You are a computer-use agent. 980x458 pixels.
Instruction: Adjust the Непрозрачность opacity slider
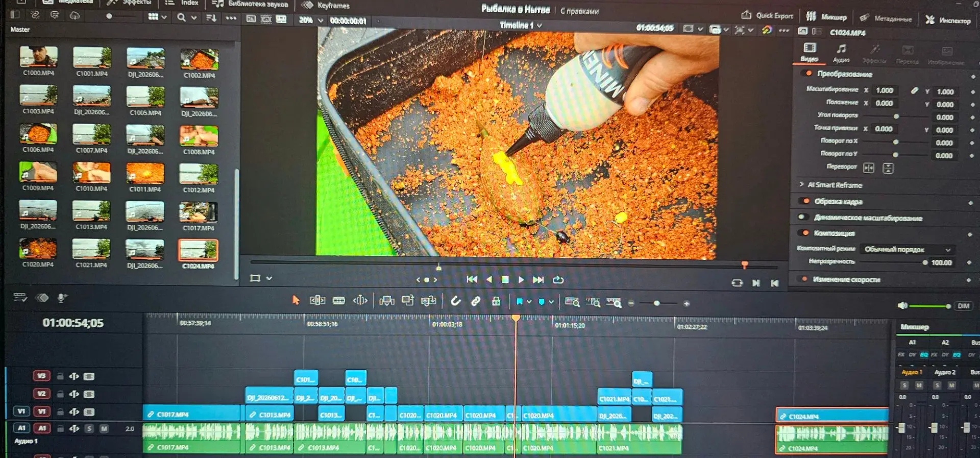[x=894, y=262]
